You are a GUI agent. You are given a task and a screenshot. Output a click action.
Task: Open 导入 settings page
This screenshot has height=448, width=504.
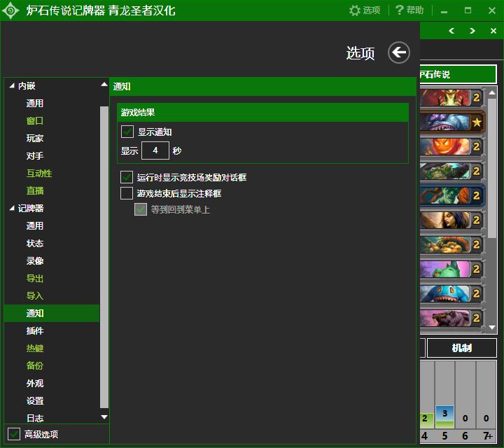(35, 295)
